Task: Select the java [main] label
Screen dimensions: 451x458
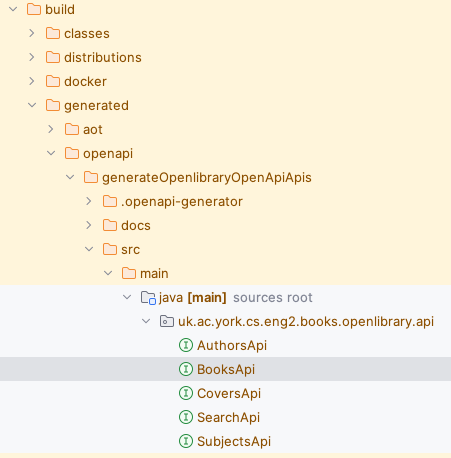Action: (x=193, y=298)
